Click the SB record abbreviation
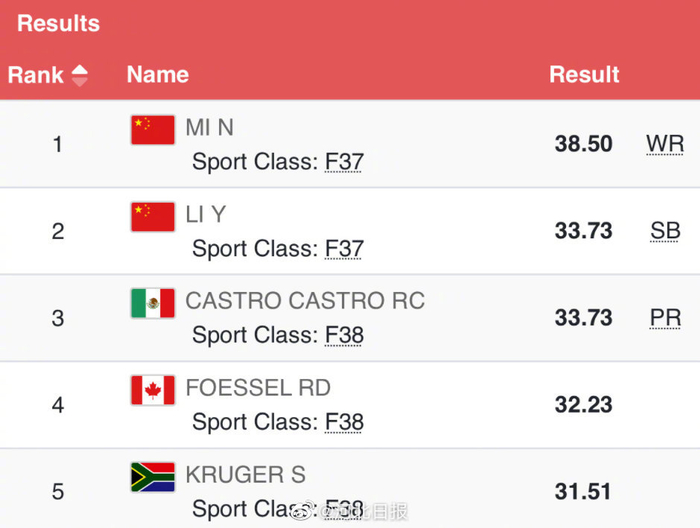The width and height of the screenshot is (700, 528). pos(665,231)
